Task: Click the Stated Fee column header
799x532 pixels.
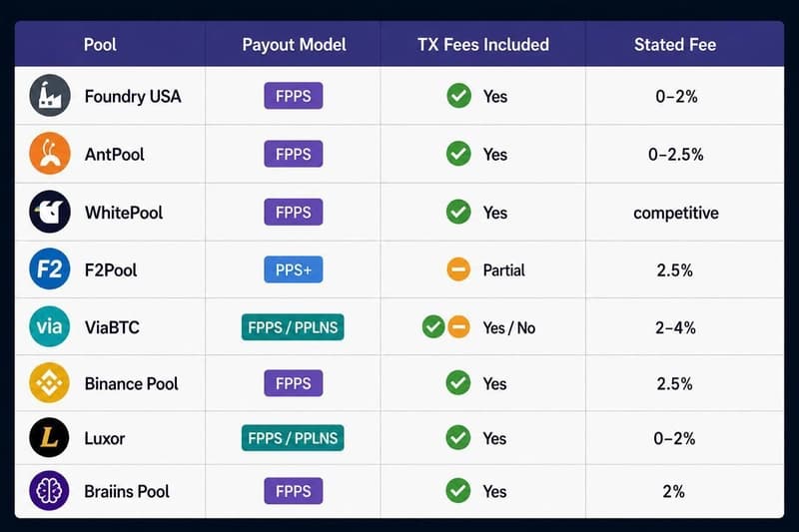Action: pos(675,45)
